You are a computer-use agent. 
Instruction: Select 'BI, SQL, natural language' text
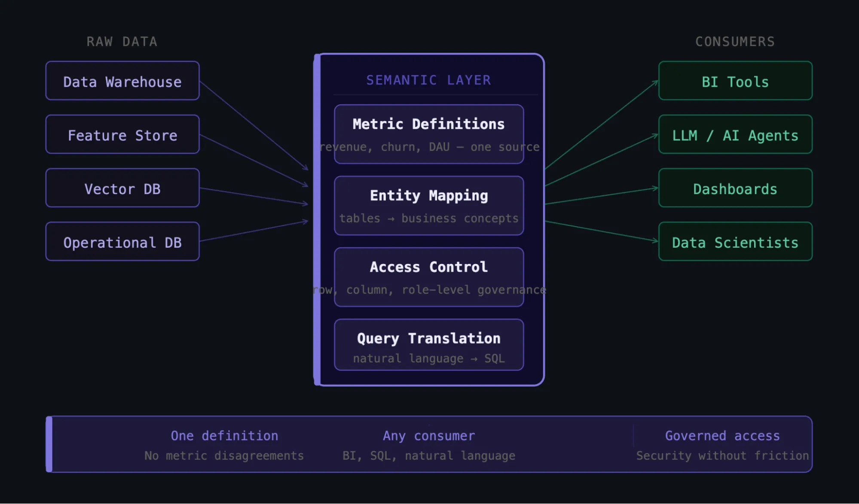click(x=429, y=456)
